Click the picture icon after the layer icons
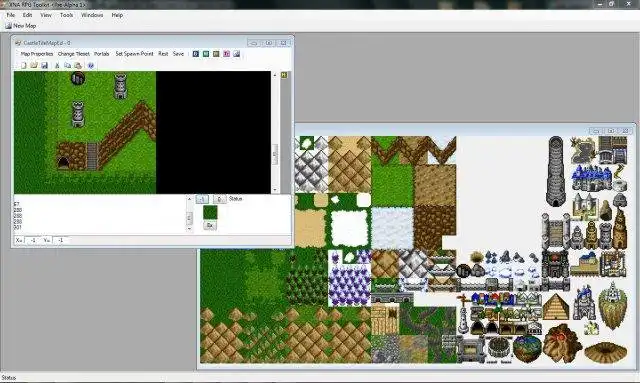Screen dimensions: 640x383 237,54
